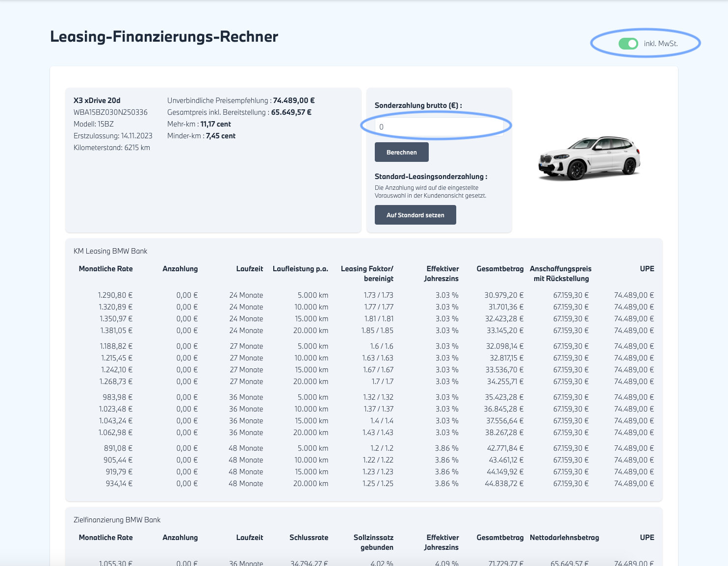Click the inkl. MwSt. label text
This screenshot has width=728, height=566.
tap(660, 44)
